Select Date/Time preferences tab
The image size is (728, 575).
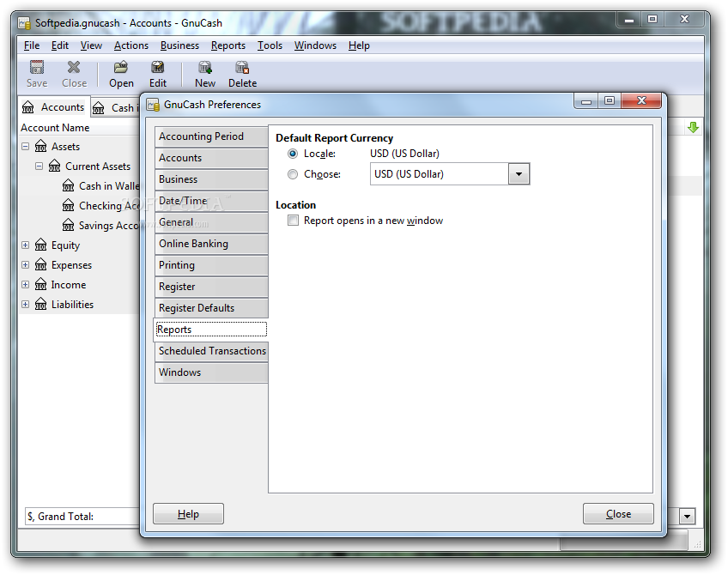point(211,201)
